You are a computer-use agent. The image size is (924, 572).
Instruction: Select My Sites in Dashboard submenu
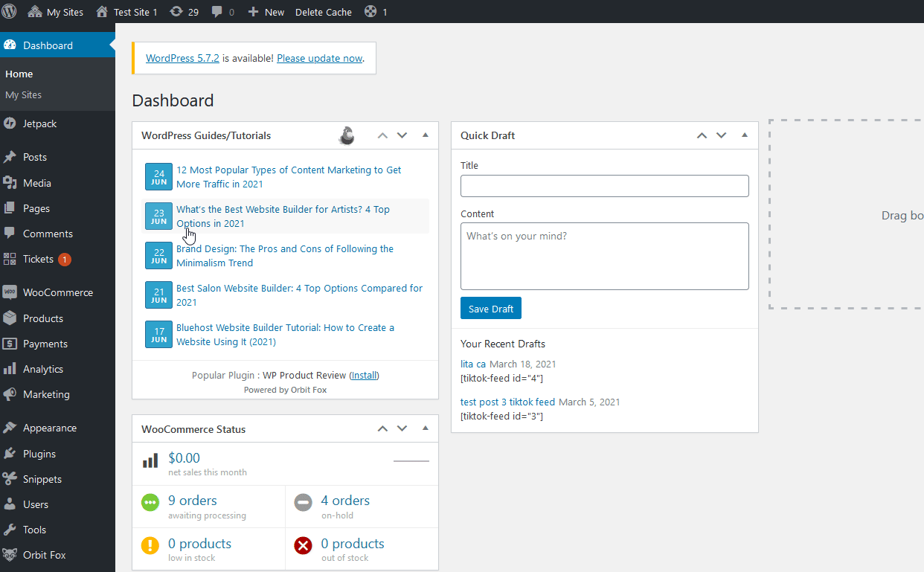23,94
